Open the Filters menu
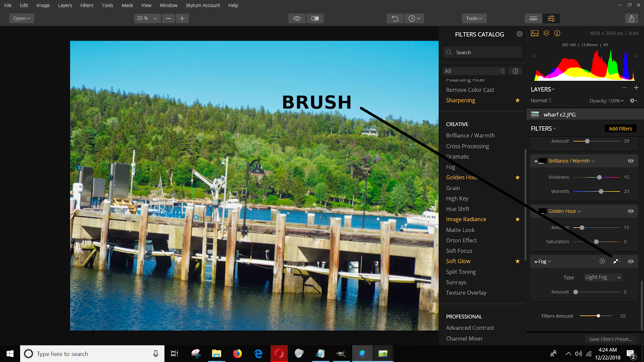Viewport: 644px width, 362px height. coord(87,5)
